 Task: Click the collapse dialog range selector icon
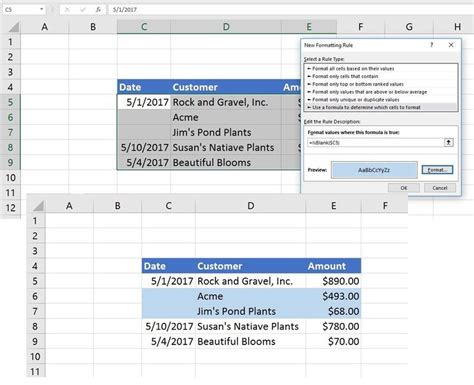tap(449, 143)
